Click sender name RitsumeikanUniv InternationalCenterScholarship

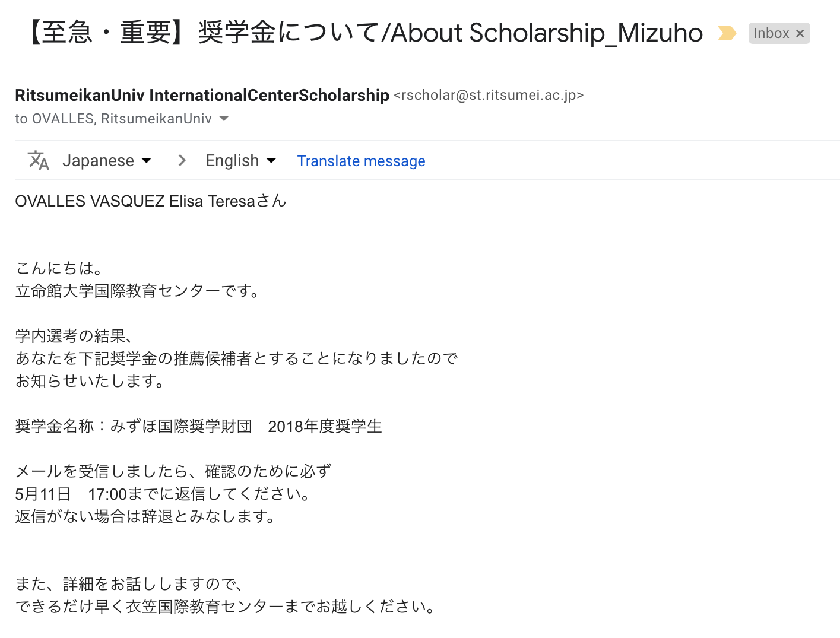(x=202, y=95)
